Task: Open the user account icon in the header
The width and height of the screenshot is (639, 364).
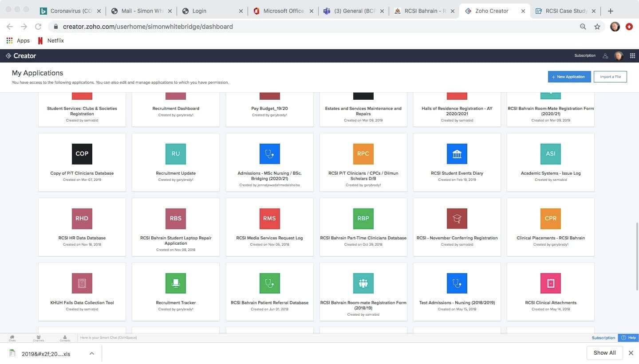Action: tap(605, 56)
